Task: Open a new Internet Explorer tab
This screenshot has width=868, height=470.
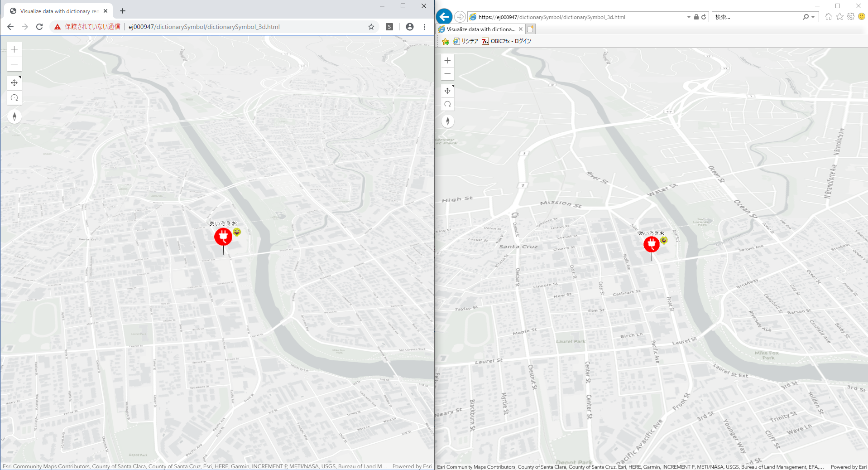Action: (531, 29)
